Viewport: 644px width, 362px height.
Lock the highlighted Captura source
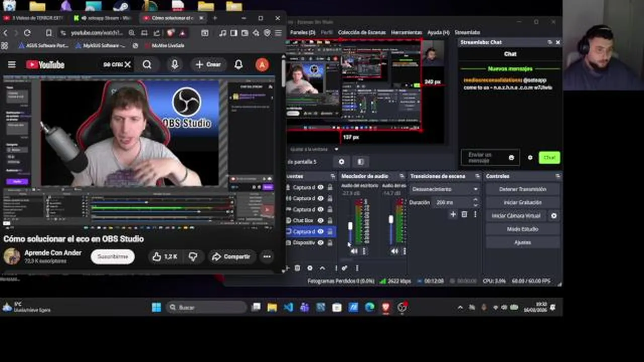coord(330,231)
